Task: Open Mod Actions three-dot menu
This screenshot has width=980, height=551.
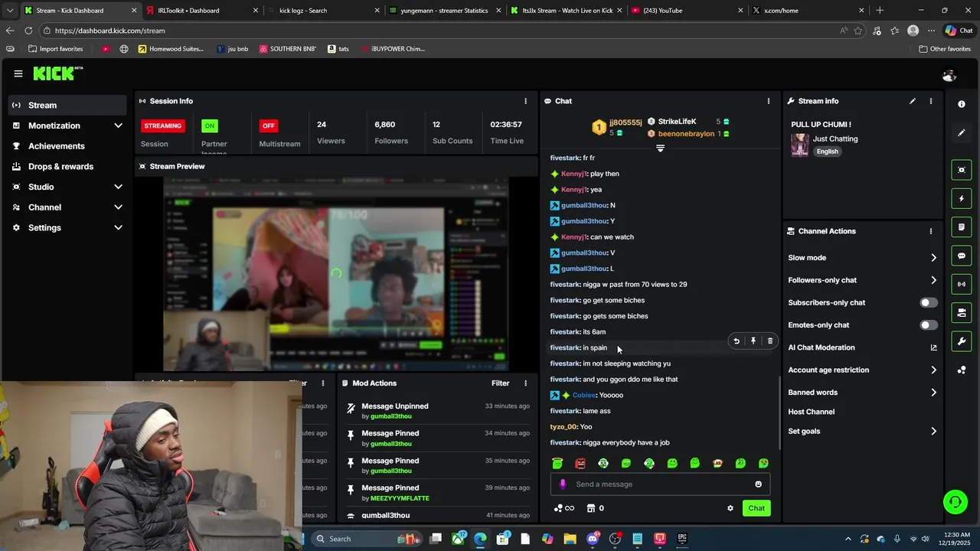Action: point(525,383)
